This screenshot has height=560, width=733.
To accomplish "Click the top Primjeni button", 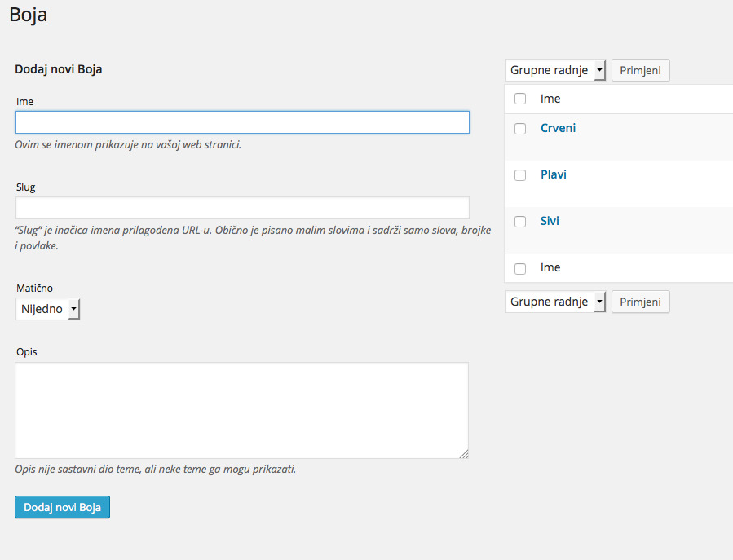I will (x=640, y=70).
